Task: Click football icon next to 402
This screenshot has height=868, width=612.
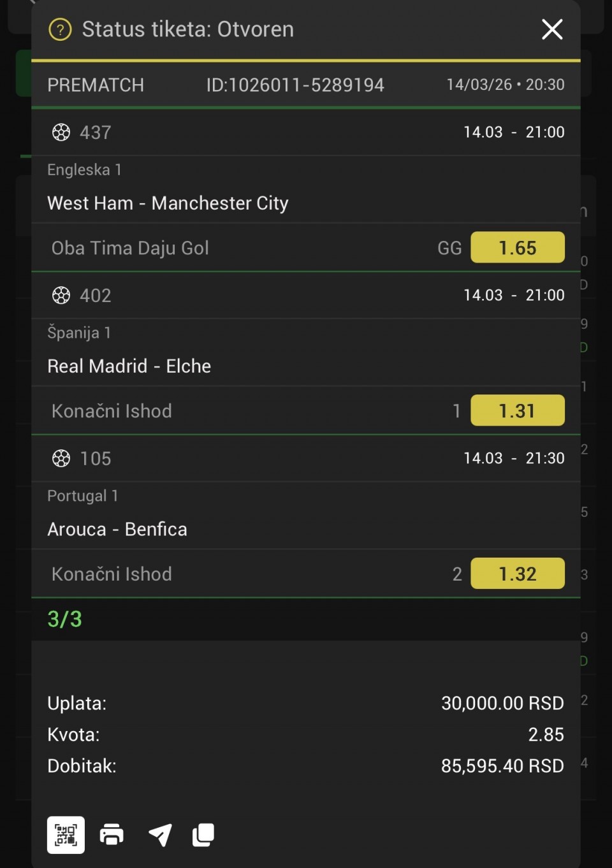Action: coord(61,296)
